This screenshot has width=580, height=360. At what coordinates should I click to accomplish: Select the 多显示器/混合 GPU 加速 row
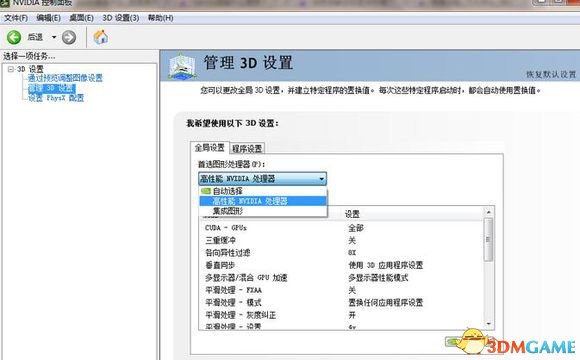click(x=341, y=277)
